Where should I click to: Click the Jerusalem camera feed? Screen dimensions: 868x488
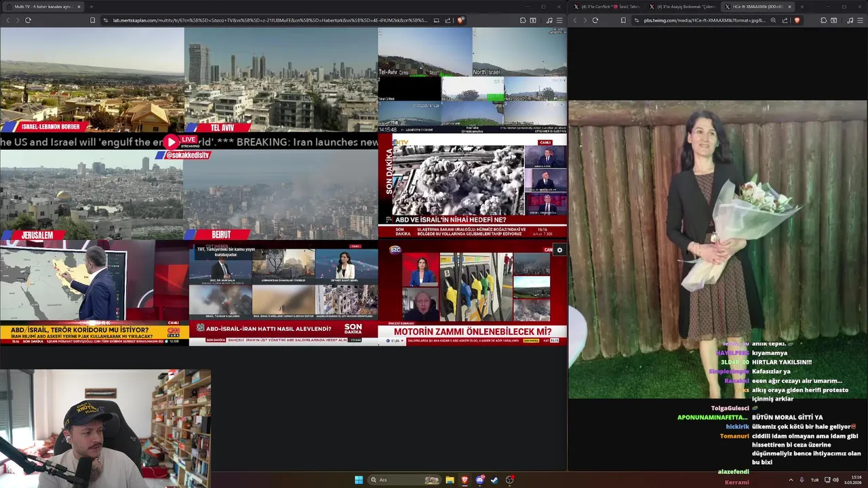click(x=92, y=195)
